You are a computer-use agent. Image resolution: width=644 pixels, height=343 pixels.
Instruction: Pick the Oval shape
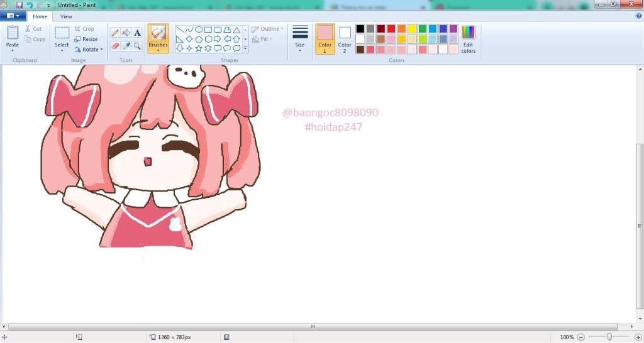click(199, 30)
